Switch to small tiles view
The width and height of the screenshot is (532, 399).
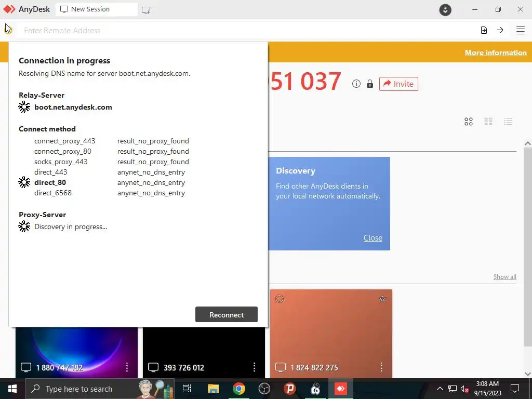(x=488, y=122)
